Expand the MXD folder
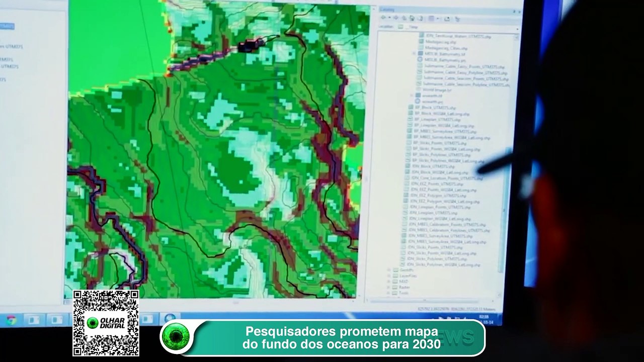The width and height of the screenshot is (644, 362). click(388, 282)
